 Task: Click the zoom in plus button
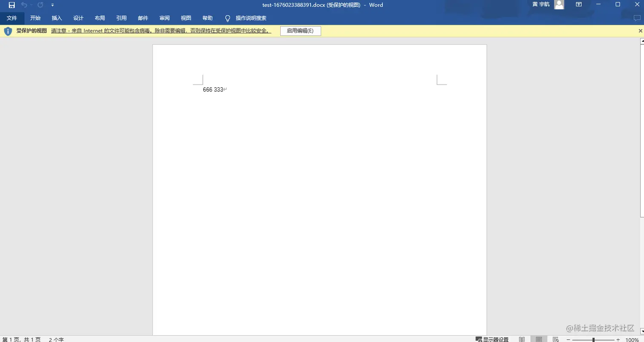(x=618, y=339)
